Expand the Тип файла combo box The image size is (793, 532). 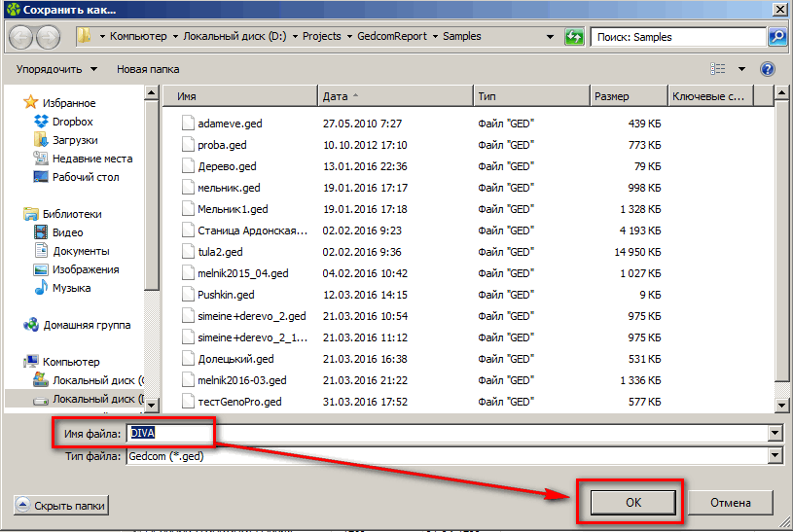point(775,456)
